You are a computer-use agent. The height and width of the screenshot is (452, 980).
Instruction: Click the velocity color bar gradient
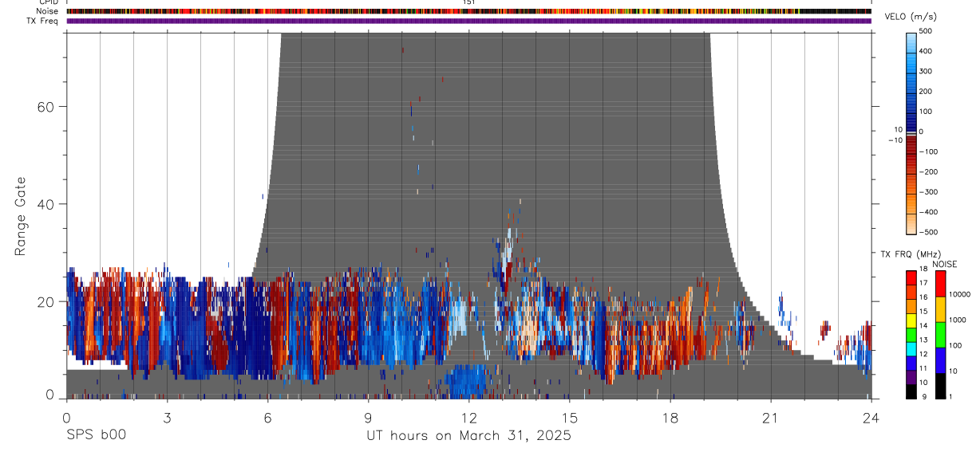coord(911,133)
